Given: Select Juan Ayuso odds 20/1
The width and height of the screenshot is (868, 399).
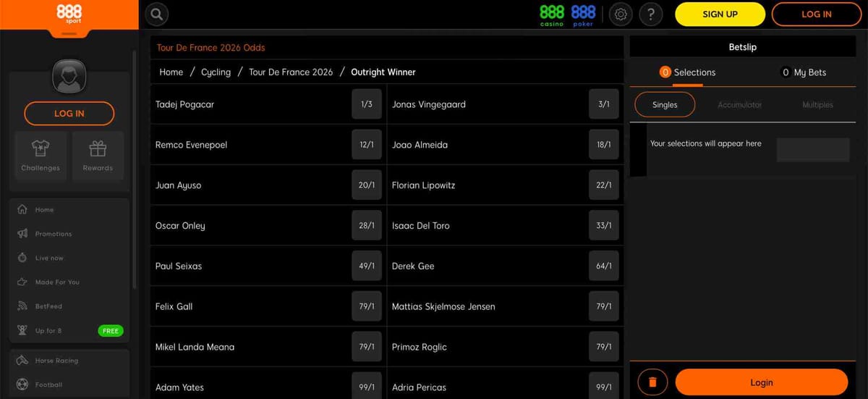Looking at the screenshot, I should click(x=367, y=185).
